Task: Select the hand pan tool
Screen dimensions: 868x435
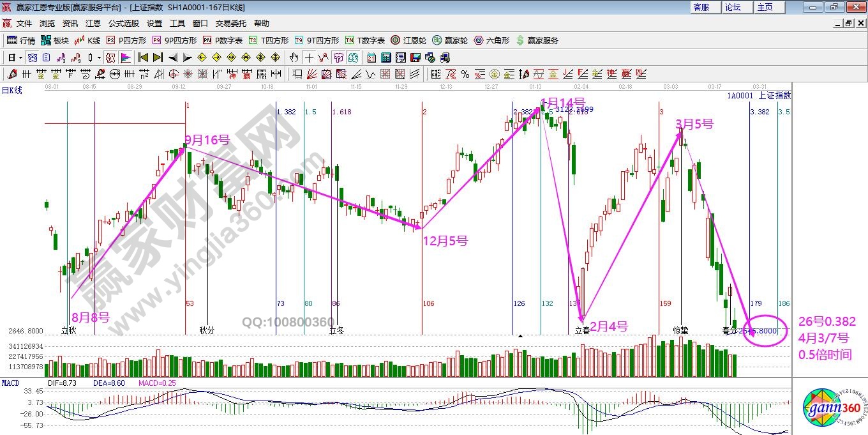Action: (294, 57)
